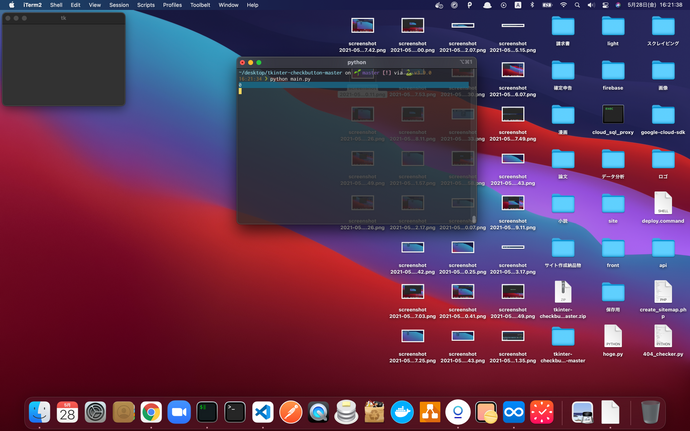The height and width of the screenshot is (431, 690).
Task: Select screenshot thumbnail ending 7.03.png
Action: (x=412, y=291)
